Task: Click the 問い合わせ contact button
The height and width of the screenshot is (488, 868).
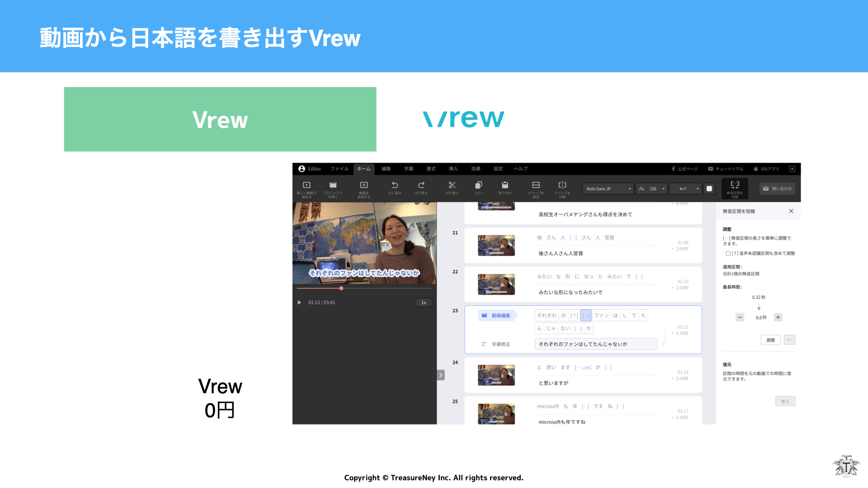Action: pos(777,189)
